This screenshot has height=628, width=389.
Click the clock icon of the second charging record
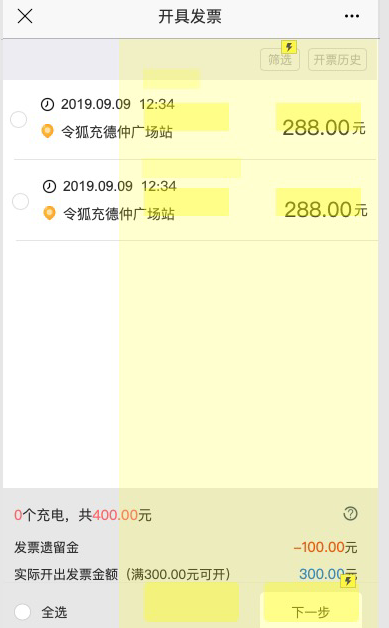(49, 186)
